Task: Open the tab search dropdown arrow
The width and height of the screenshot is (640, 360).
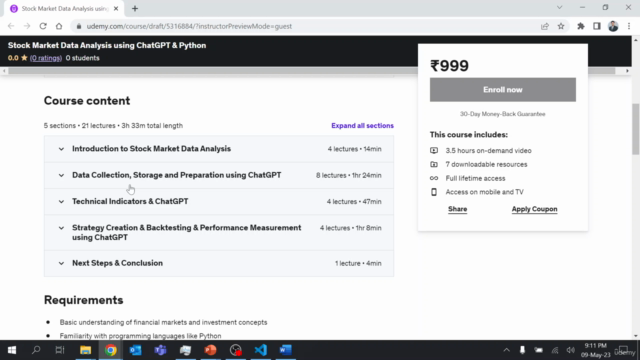Action: [x=560, y=7]
